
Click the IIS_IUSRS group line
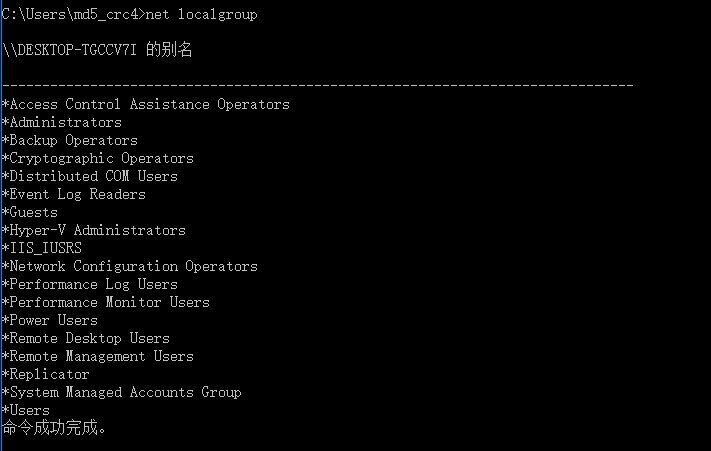(x=42, y=248)
